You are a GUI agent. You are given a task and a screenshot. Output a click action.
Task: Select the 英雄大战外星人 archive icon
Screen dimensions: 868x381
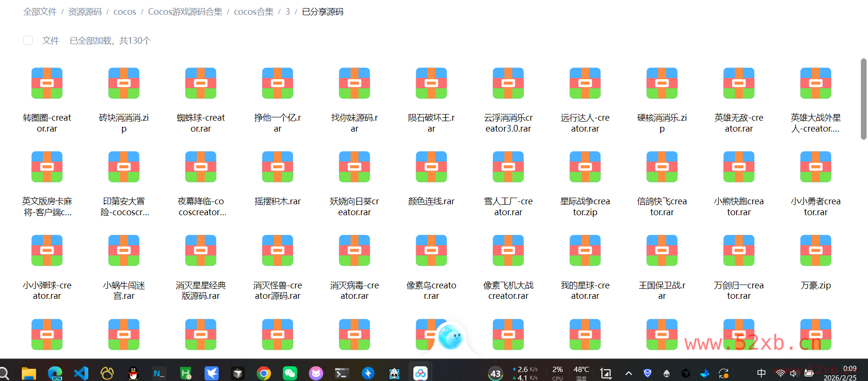click(x=816, y=83)
